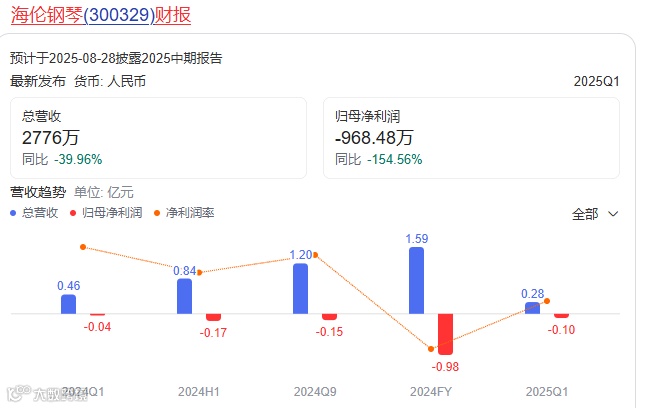Click the 预计于2025-08-28披露2025中期报告 notice
The image size is (664, 408).
116,58
